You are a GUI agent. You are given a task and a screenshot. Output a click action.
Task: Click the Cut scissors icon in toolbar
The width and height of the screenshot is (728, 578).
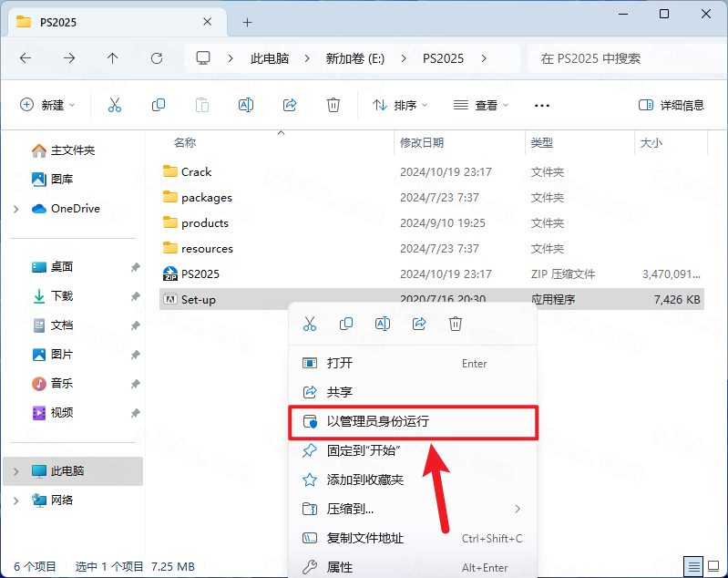pos(115,105)
